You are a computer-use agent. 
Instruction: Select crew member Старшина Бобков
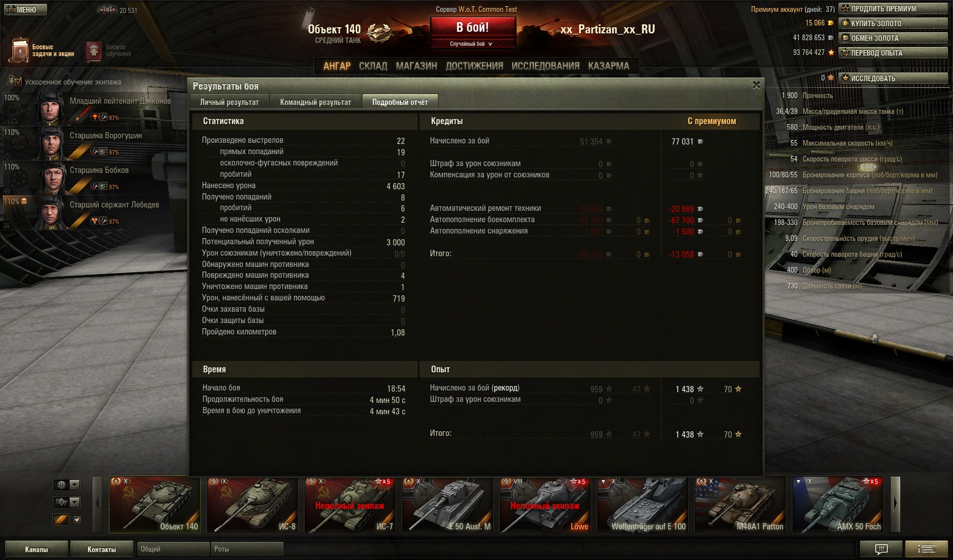[95, 177]
